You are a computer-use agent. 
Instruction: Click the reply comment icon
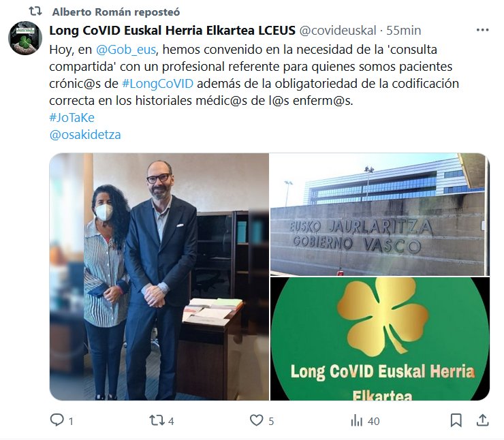pyautogui.click(x=57, y=420)
